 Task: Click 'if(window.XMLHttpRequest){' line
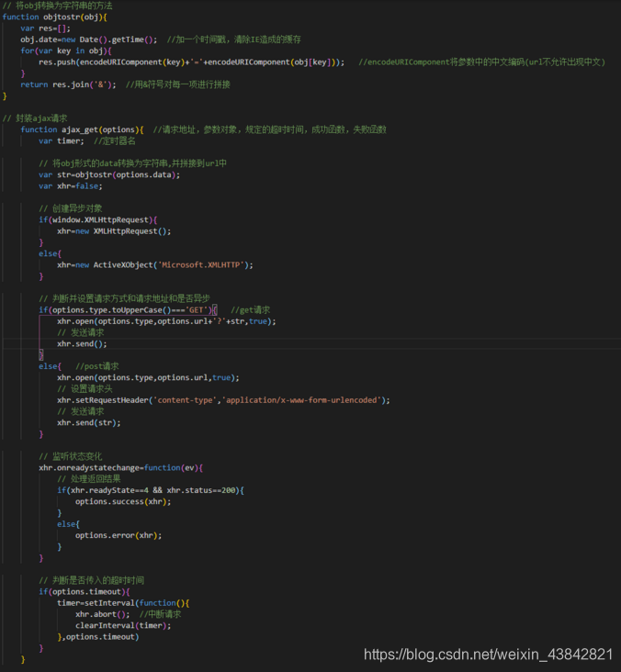point(98,219)
